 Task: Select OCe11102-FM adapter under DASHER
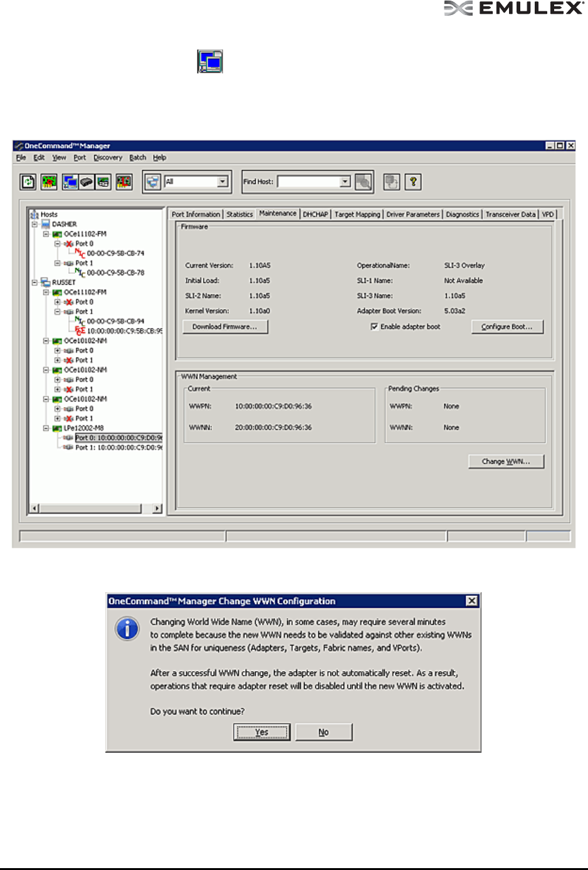pyautogui.click(x=85, y=234)
